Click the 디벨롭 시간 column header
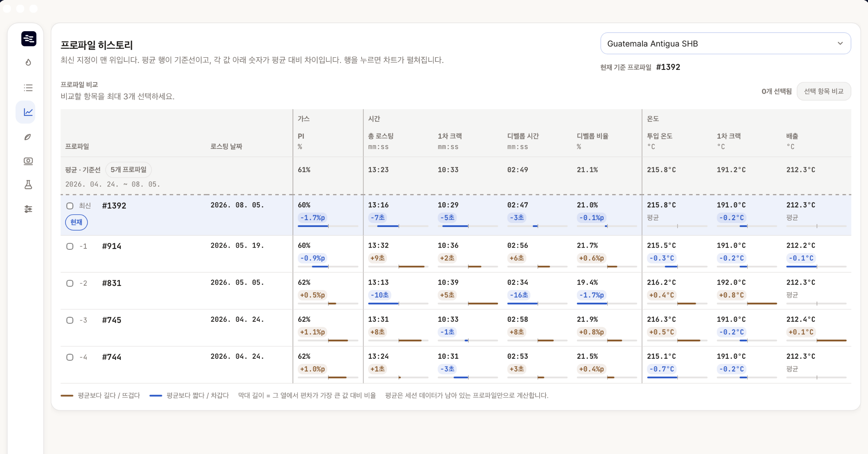 coord(523,136)
